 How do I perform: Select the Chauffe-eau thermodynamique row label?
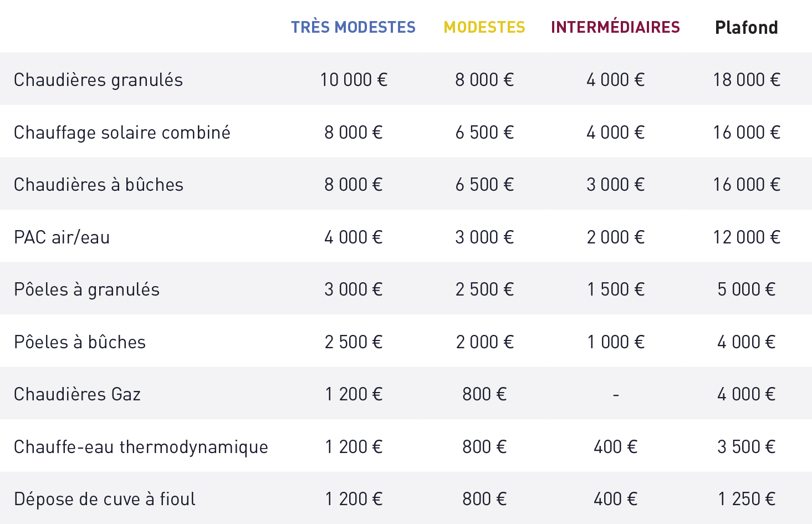pyautogui.click(x=141, y=447)
